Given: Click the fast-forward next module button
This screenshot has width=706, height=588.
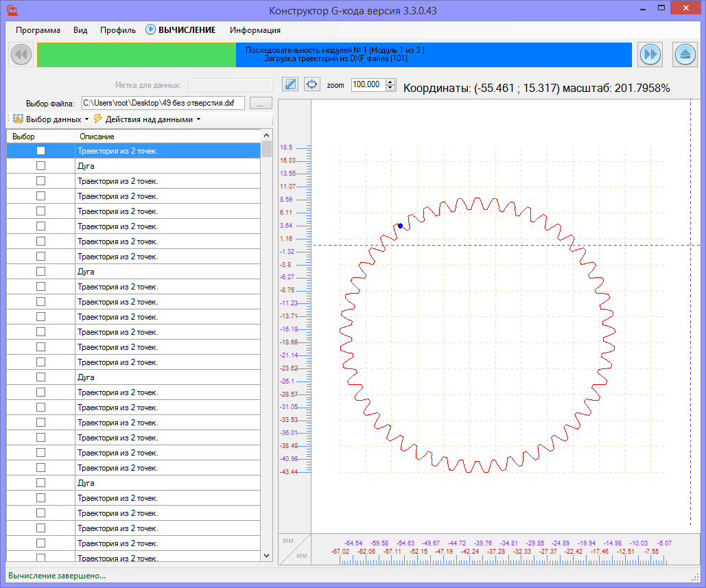Looking at the screenshot, I should point(650,54).
